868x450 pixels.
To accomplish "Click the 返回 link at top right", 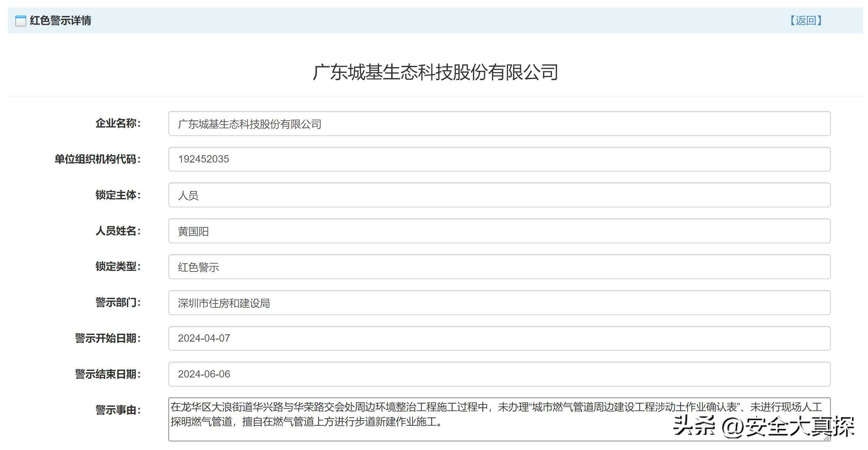I will click(805, 21).
